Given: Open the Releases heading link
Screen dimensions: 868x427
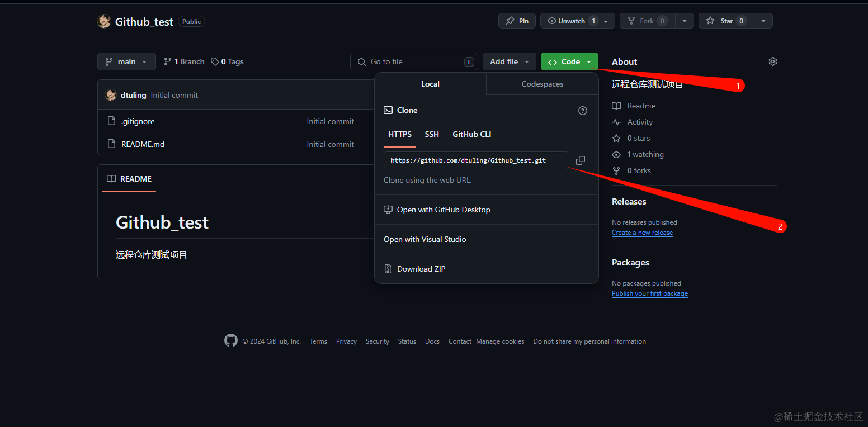Looking at the screenshot, I should click(x=629, y=202).
